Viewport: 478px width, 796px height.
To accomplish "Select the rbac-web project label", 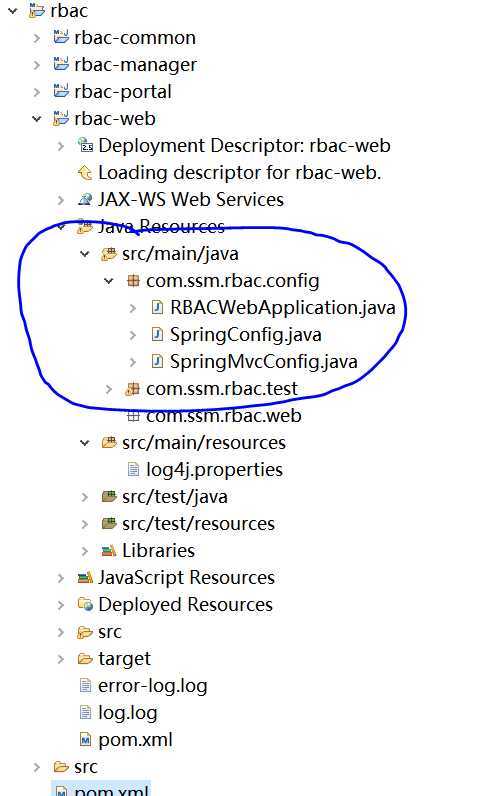I will [115, 119].
